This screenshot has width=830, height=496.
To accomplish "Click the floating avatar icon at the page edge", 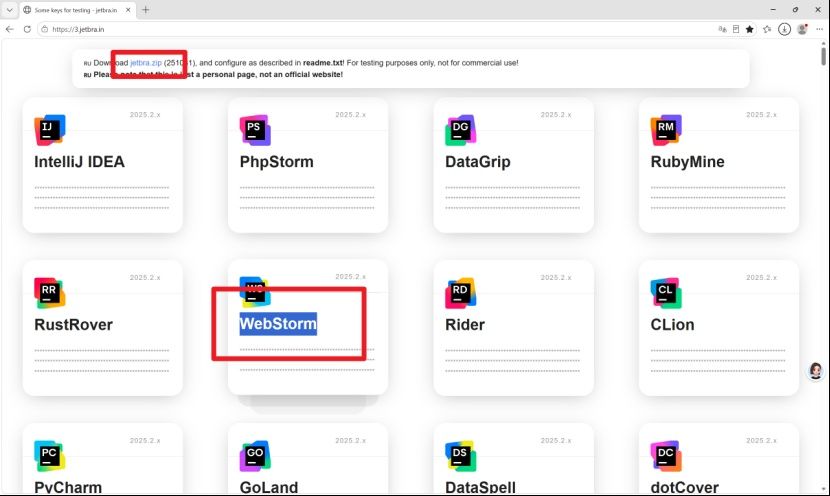I will pyautogui.click(x=816, y=371).
